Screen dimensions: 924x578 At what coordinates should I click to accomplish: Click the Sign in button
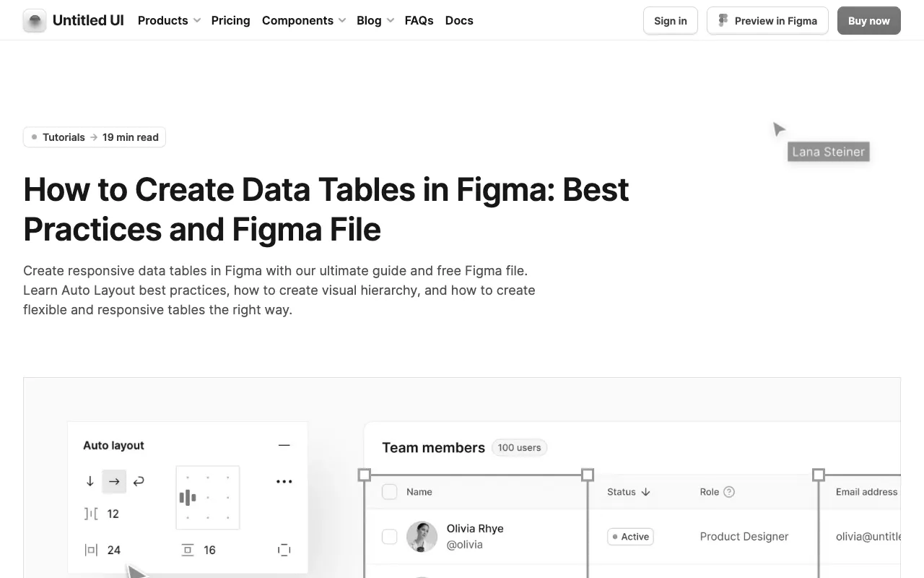coord(671,20)
